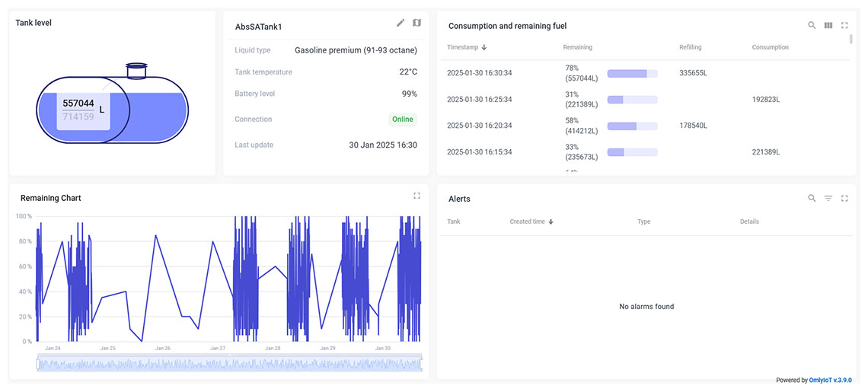Click the Refilling column header
Image resolution: width=868 pixels, height=392 pixels.
click(x=690, y=47)
